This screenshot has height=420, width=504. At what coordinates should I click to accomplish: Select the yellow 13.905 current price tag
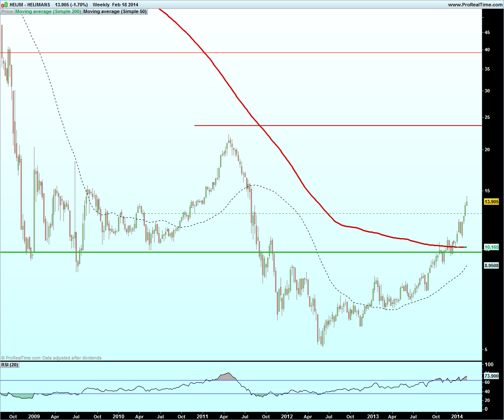pyautogui.click(x=491, y=202)
